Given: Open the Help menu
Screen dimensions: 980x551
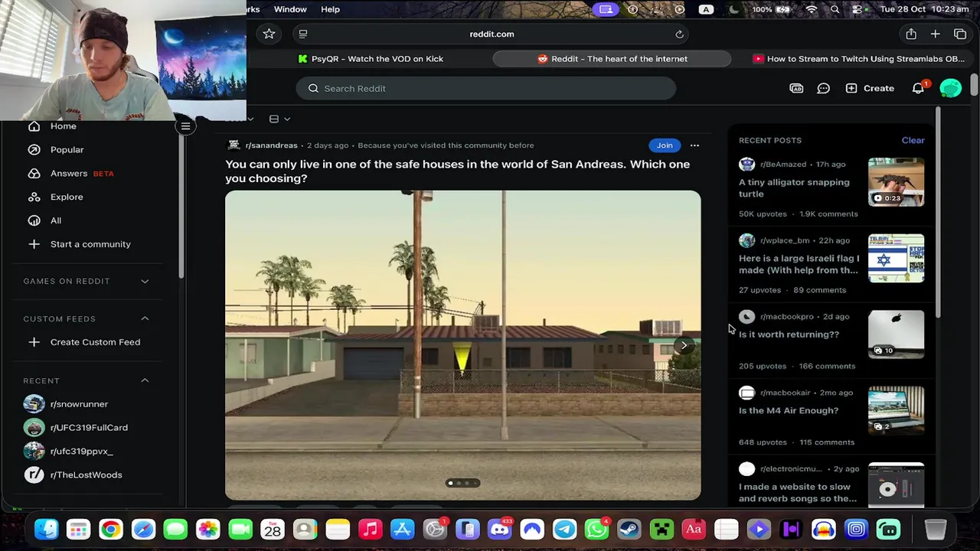Looking at the screenshot, I should point(330,9).
